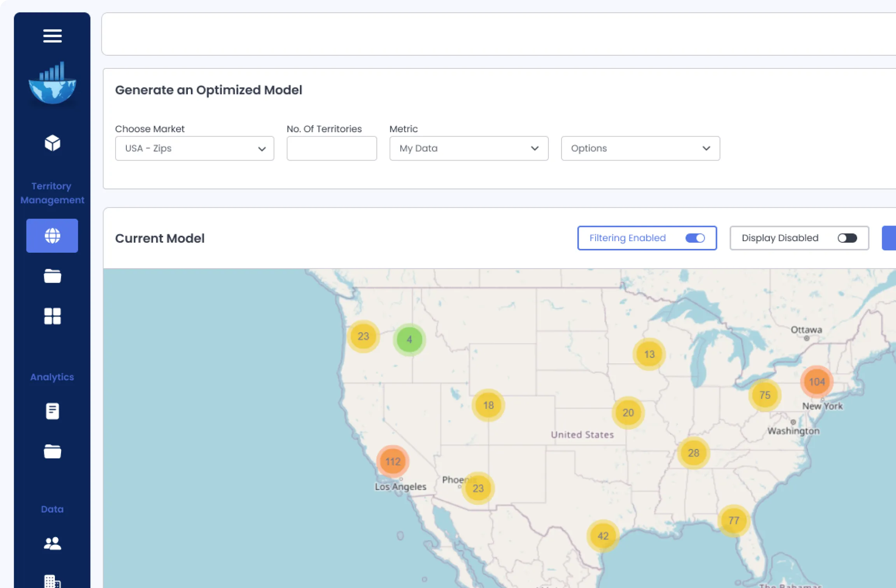Open the folder icon under Territory Management

coord(52,276)
